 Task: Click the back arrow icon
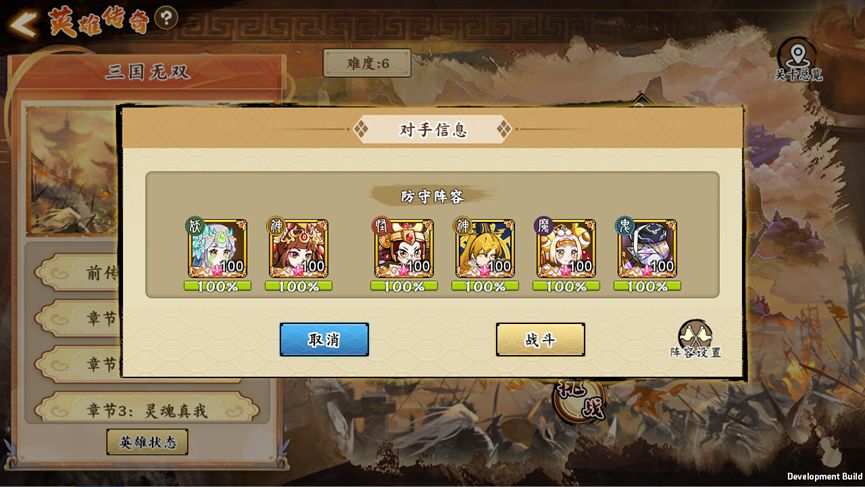tap(23, 24)
